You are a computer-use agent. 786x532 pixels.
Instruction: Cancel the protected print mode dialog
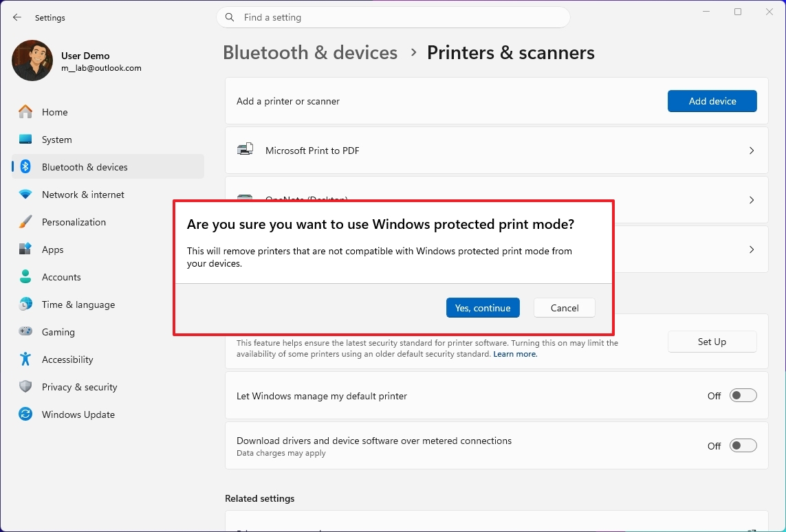tap(564, 307)
